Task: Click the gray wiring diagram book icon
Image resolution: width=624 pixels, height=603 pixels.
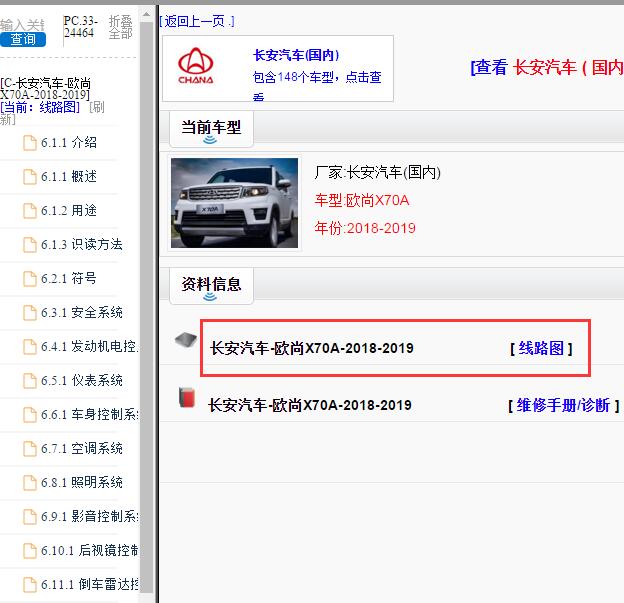Action: [185, 341]
